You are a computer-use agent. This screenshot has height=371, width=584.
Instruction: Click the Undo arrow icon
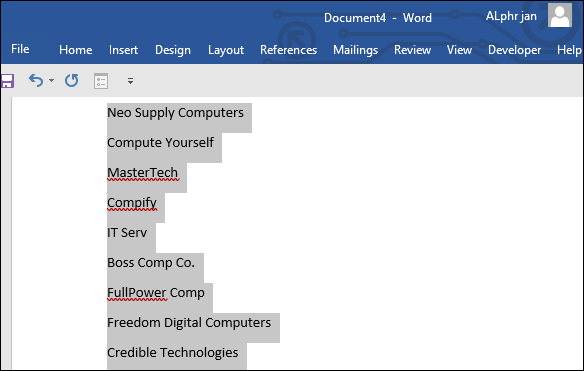36,80
